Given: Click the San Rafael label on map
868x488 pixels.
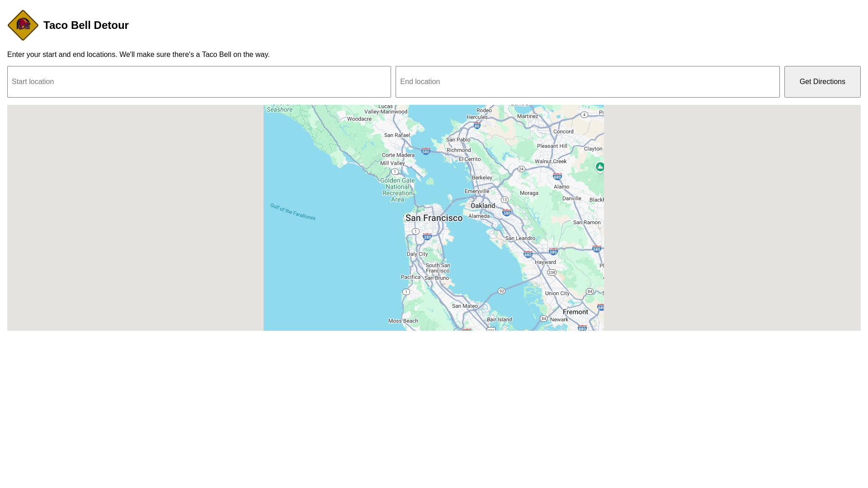Looking at the screenshot, I should coord(397,135).
